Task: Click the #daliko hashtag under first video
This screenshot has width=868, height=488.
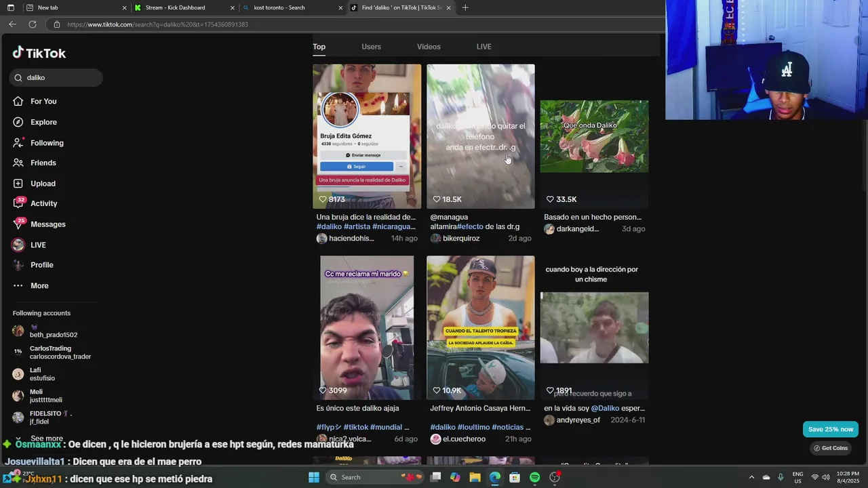Action: pos(329,226)
